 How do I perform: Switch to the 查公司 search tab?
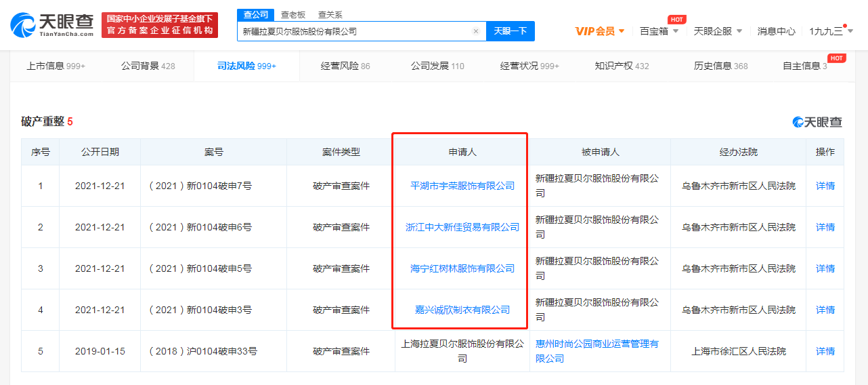pos(255,14)
